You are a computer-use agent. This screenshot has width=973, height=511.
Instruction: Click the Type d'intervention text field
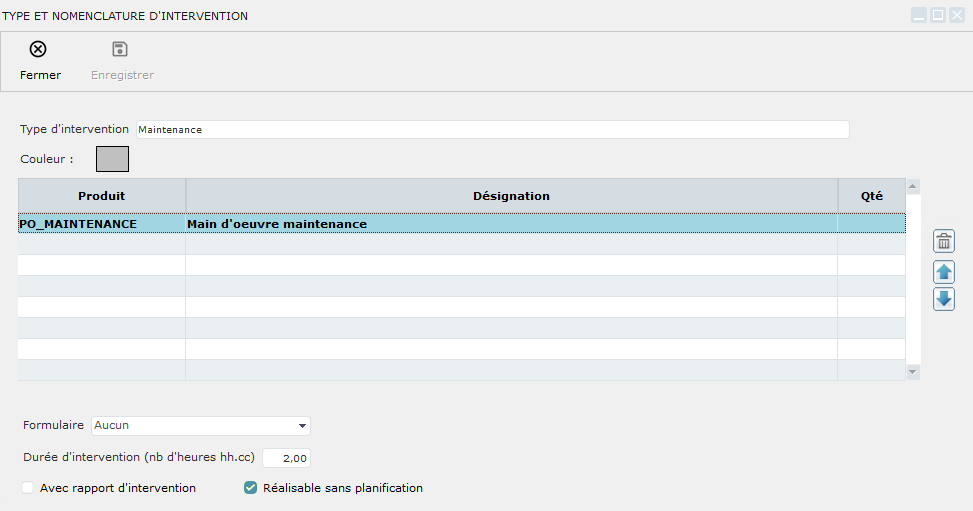[x=492, y=130]
